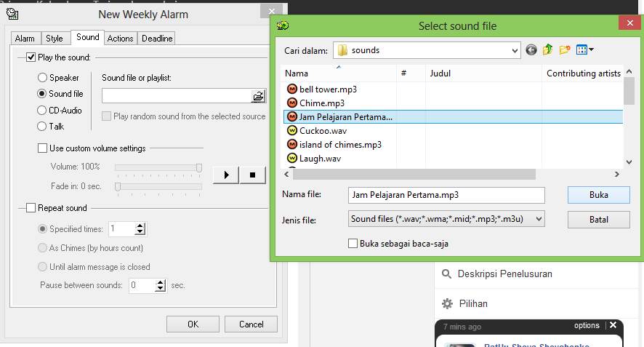Increase Pause between sounds spinner value
Screen dimensions: 644x347
[161, 282]
